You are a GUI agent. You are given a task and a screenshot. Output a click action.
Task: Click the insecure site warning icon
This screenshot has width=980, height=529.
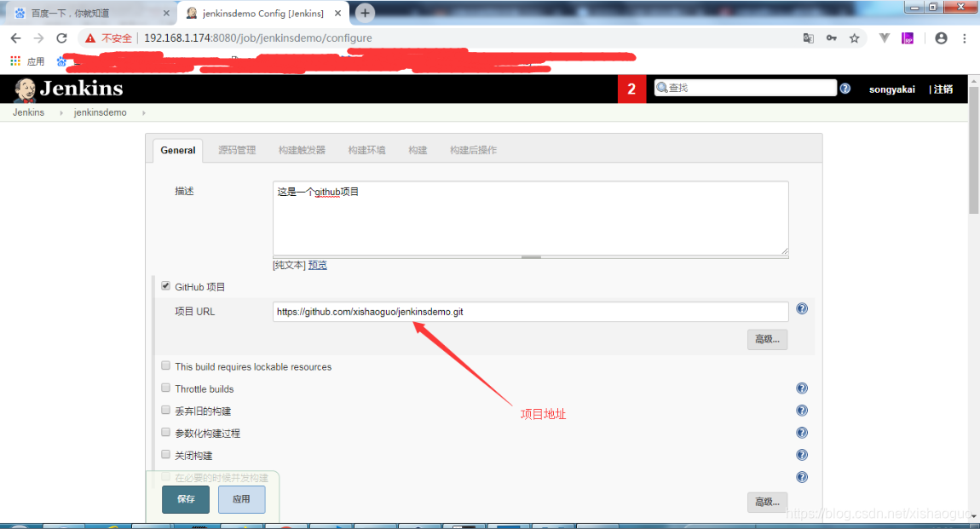[90, 38]
